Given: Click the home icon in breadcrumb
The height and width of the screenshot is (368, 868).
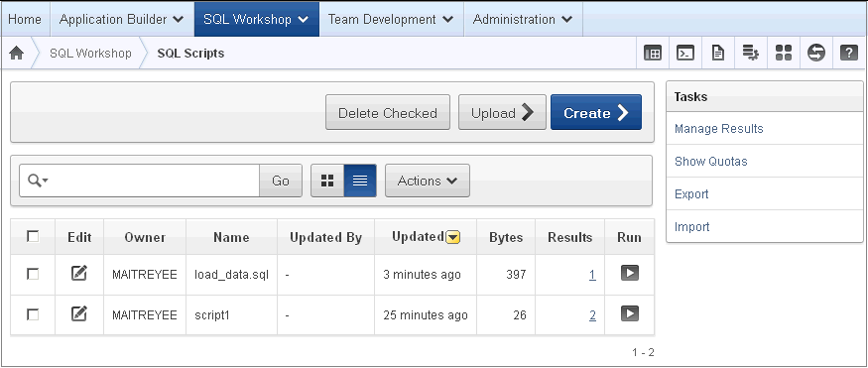Looking at the screenshot, I should coord(17,54).
